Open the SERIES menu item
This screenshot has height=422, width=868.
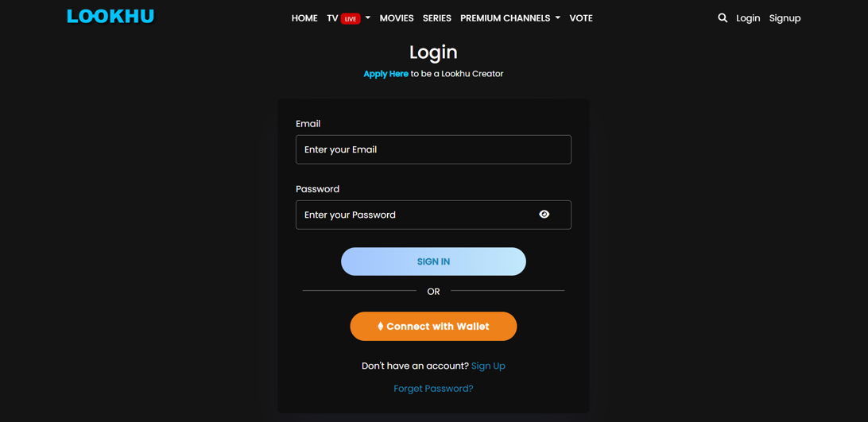point(436,18)
